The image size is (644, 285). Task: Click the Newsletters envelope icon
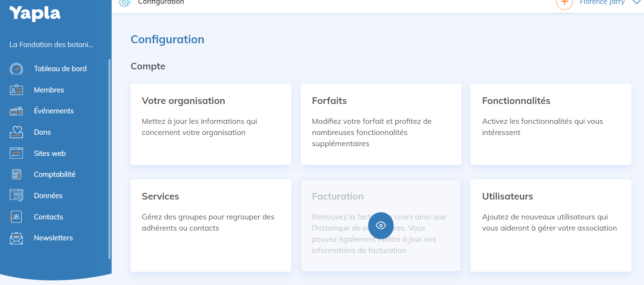(x=16, y=238)
